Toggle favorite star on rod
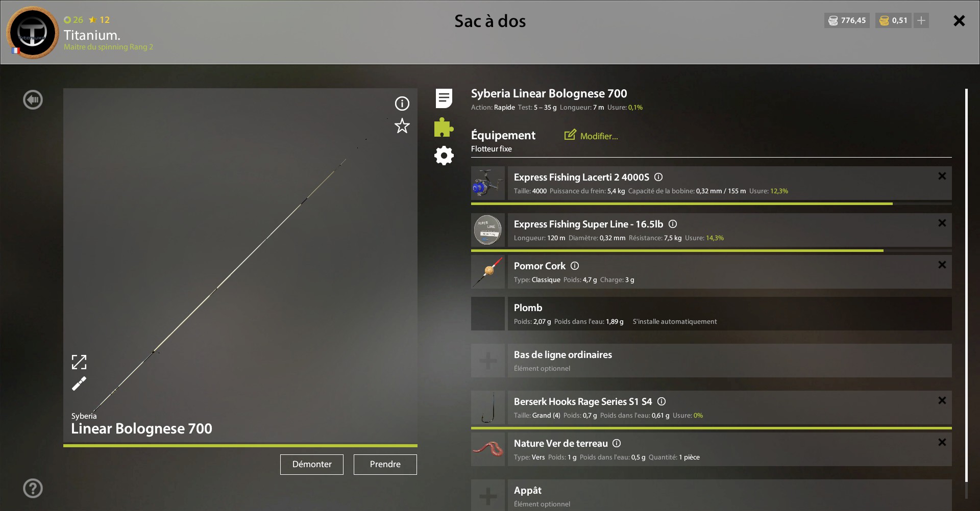 tap(402, 126)
